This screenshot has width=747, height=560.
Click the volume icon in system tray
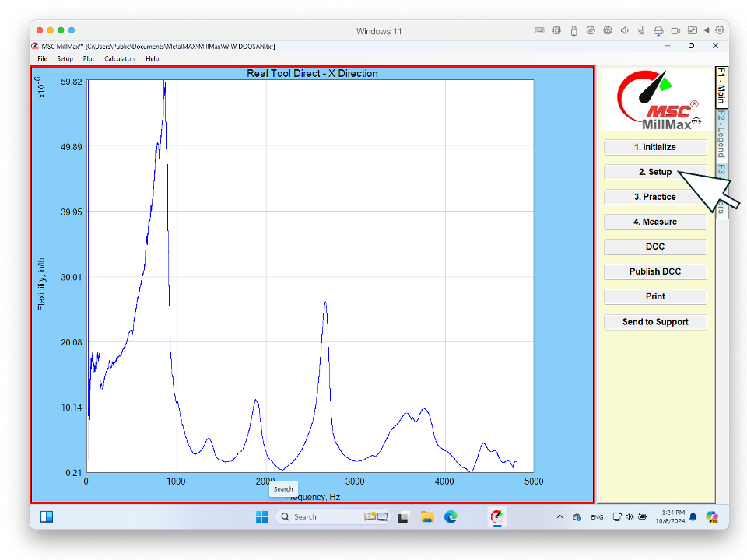[630, 516]
